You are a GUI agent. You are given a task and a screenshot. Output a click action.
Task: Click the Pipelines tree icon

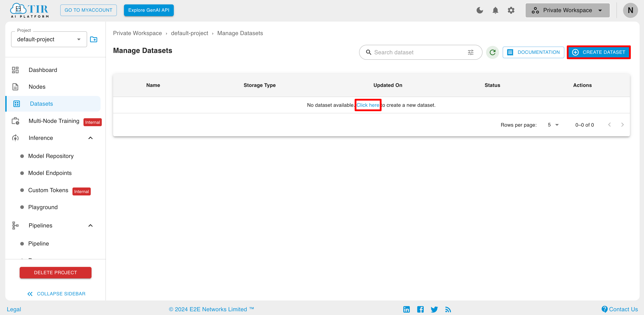15,225
